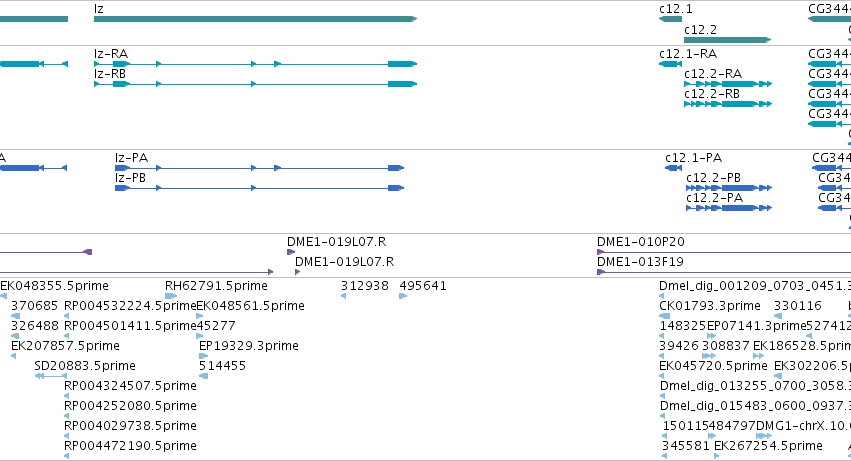Click the 312938 feature label
This screenshot has width=851, height=461.
pos(365,286)
